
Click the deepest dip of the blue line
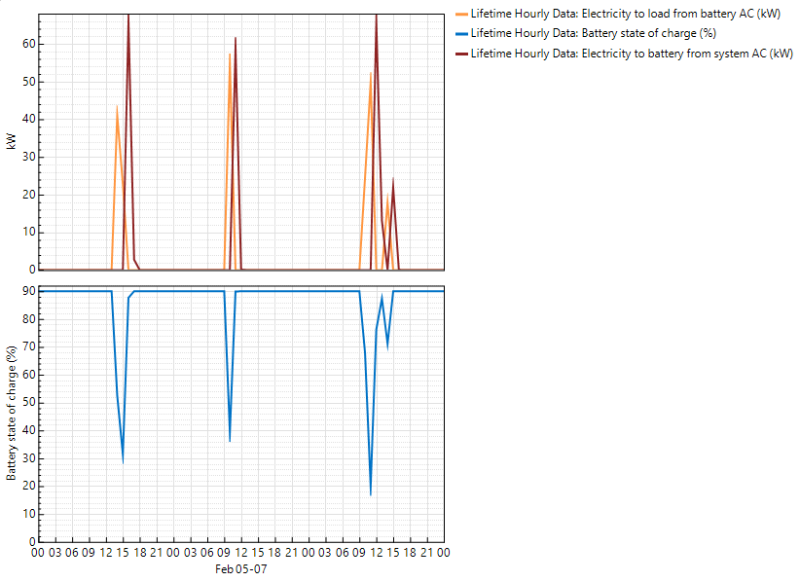[x=371, y=494]
